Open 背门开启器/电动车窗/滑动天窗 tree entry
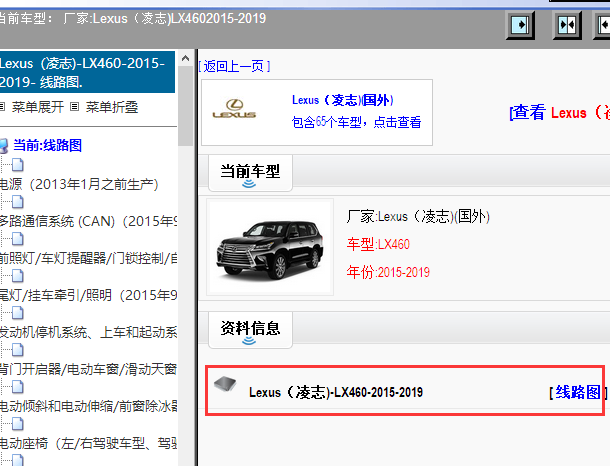Viewport: 610px width, 466px height. coord(88,369)
